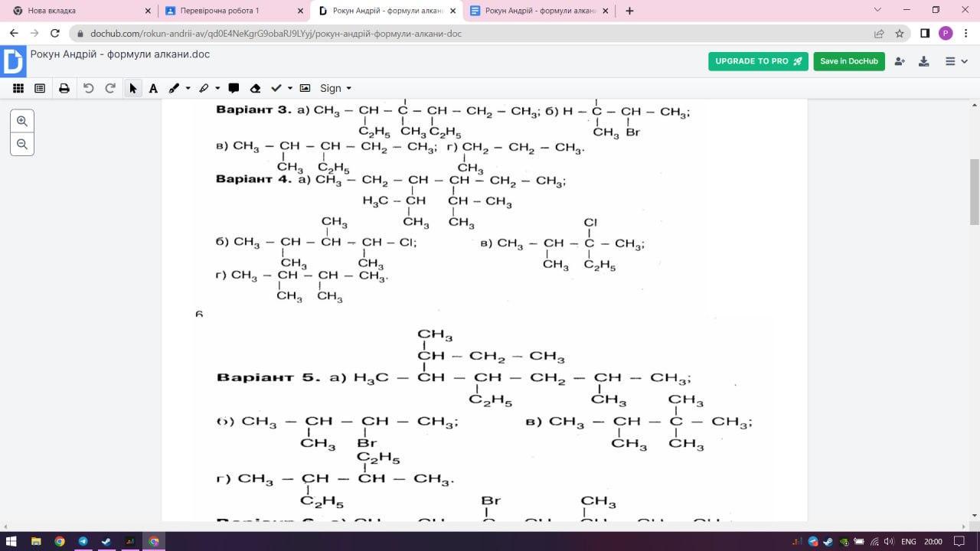Select the Insert Image tool
980x551 pixels.
click(305, 88)
